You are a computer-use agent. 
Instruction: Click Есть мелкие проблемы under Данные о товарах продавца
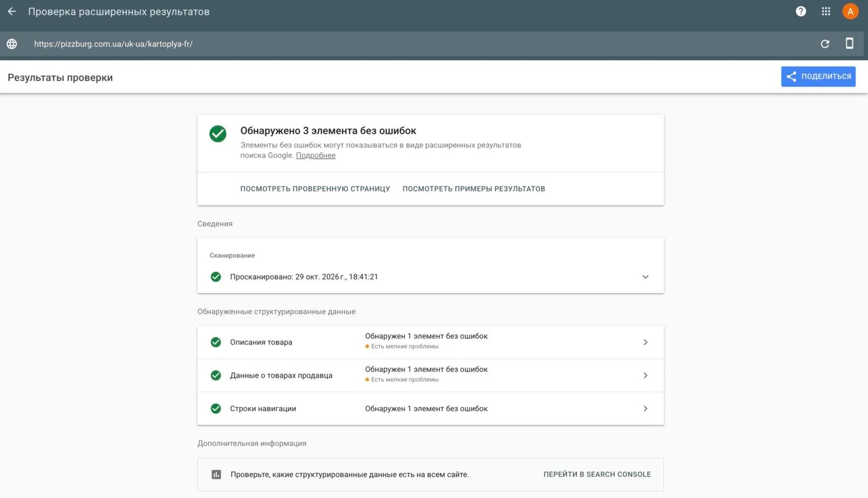pos(404,380)
